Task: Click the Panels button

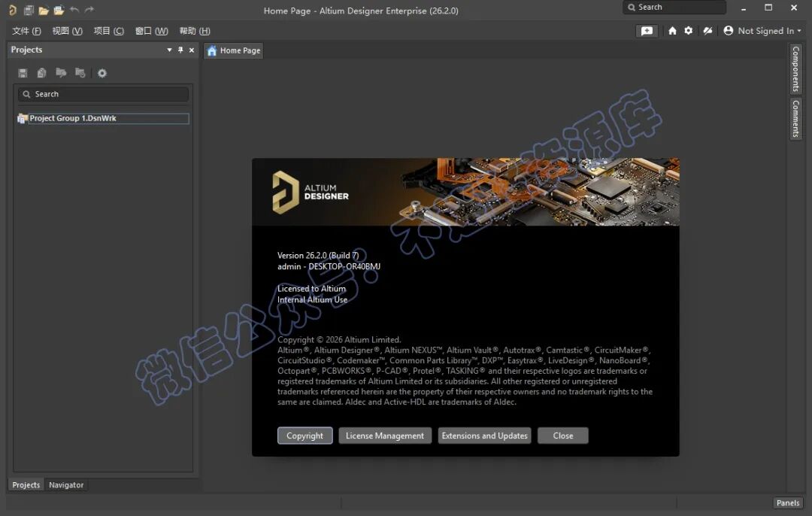Action: (788, 502)
